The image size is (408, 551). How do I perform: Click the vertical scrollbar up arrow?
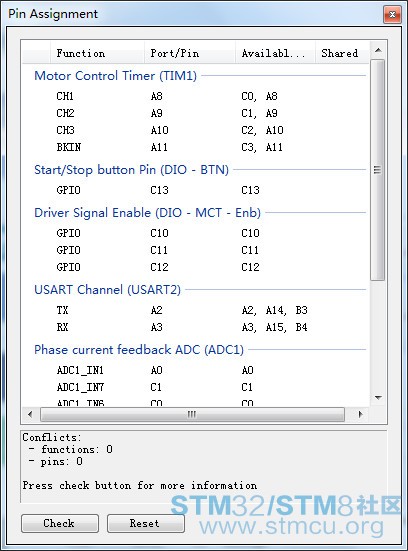pyautogui.click(x=378, y=50)
